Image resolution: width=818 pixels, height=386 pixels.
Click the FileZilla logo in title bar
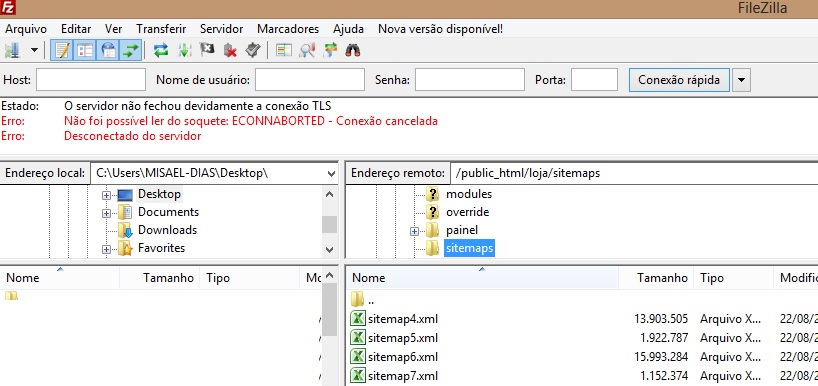pyautogui.click(x=8, y=8)
